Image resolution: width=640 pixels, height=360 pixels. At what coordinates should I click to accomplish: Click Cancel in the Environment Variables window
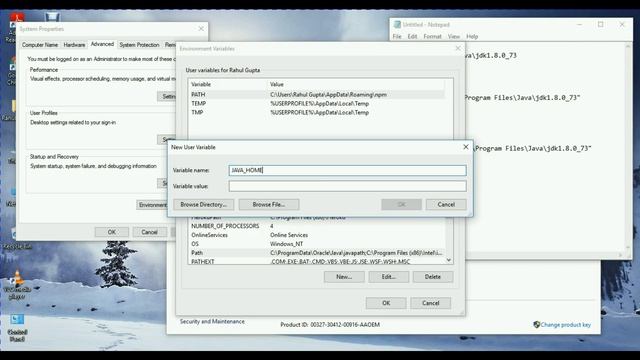click(x=431, y=303)
